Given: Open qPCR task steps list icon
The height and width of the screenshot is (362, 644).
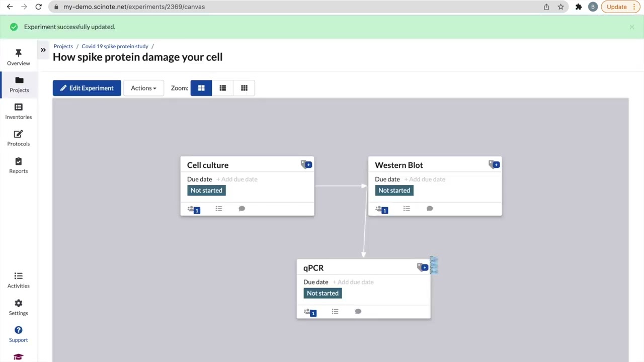Looking at the screenshot, I should [x=335, y=312].
